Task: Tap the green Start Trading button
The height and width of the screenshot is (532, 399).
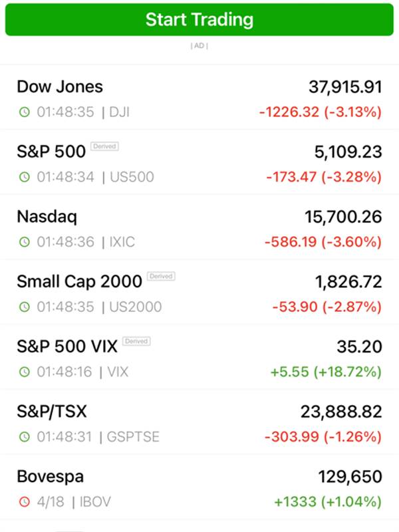Action: click(x=199, y=19)
